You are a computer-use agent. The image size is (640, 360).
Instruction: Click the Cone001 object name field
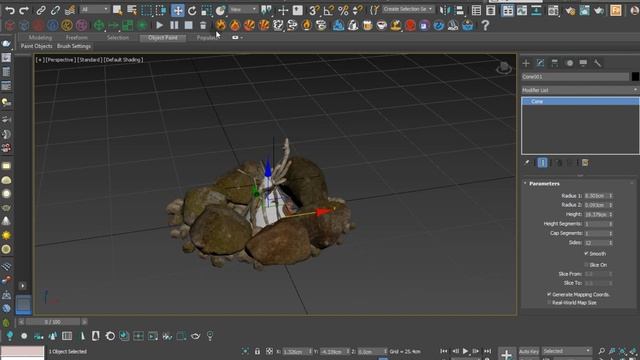[575, 76]
